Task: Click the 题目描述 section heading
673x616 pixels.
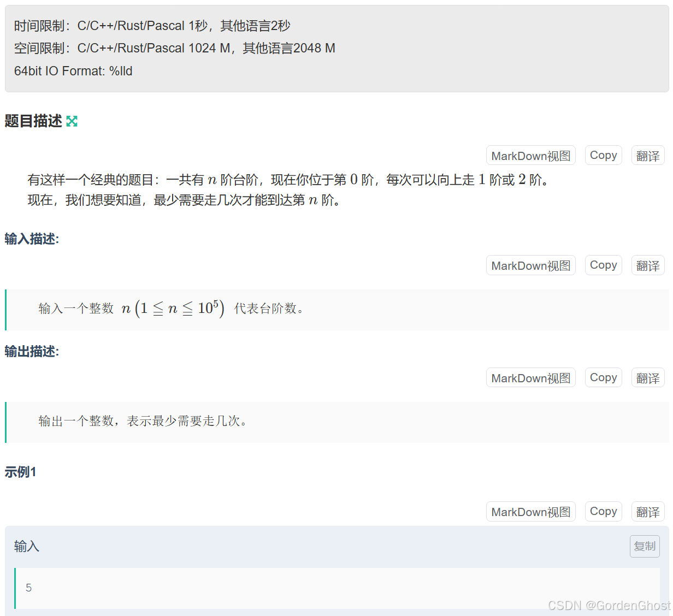Action: click(33, 121)
